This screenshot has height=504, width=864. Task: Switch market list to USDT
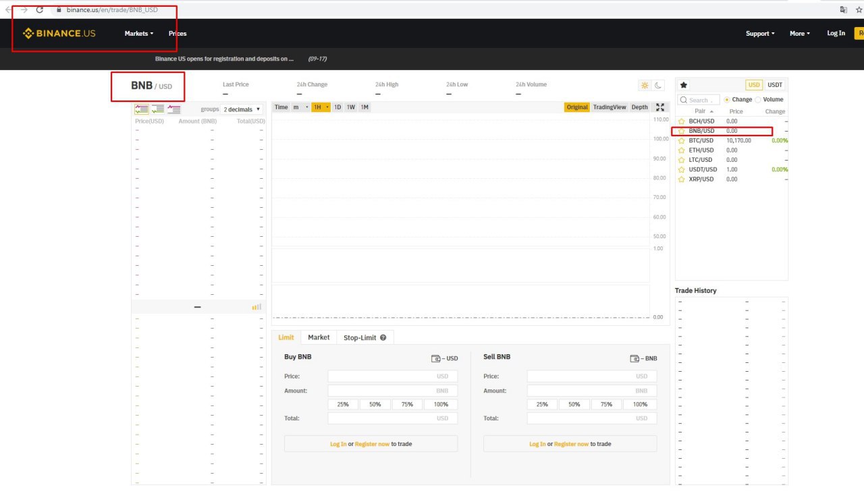pyautogui.click(x=775, y=85)
